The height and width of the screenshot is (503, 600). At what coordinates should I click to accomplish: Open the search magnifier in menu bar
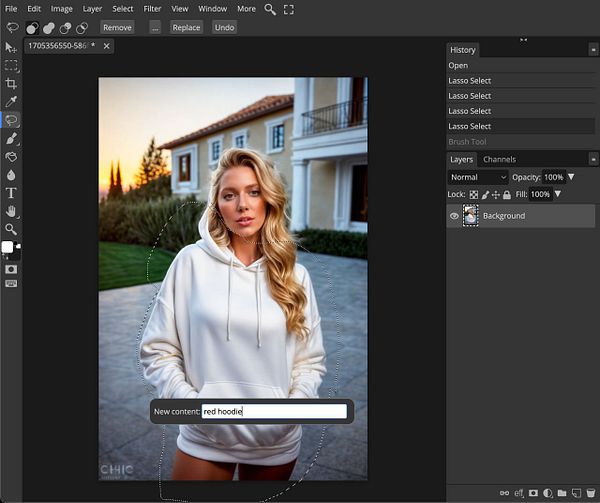(271, 9)
